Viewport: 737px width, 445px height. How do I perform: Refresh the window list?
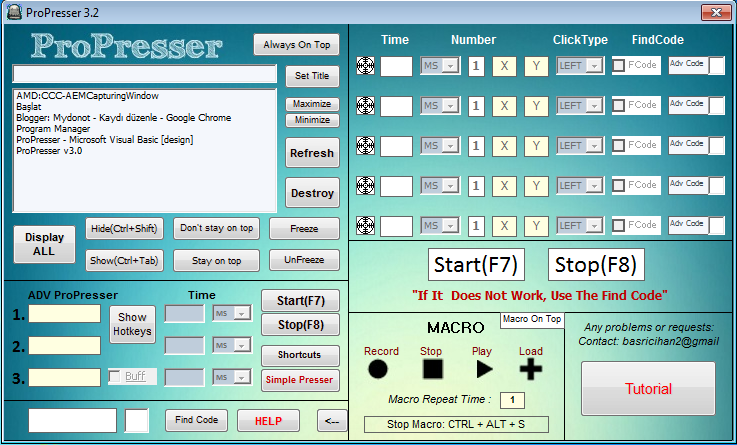point(312,153)
